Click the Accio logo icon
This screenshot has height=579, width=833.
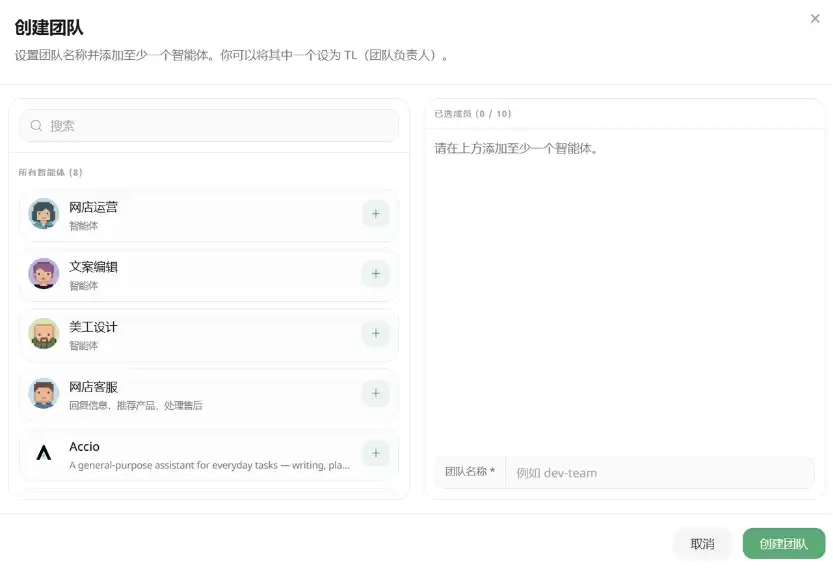pos(44,453)
